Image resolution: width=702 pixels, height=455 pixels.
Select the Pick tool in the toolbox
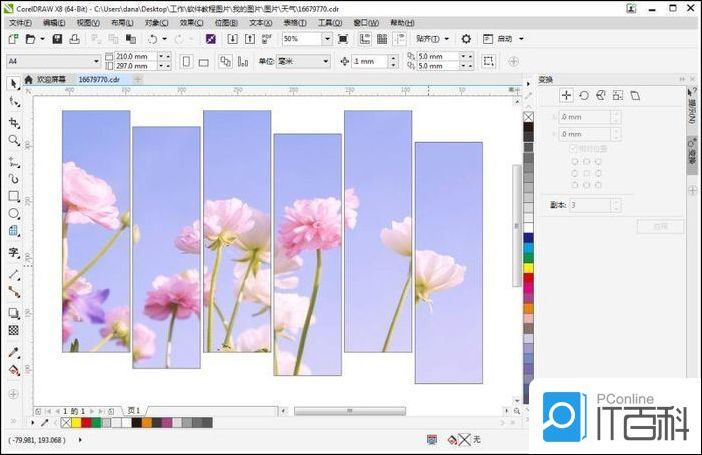(14, 84)
